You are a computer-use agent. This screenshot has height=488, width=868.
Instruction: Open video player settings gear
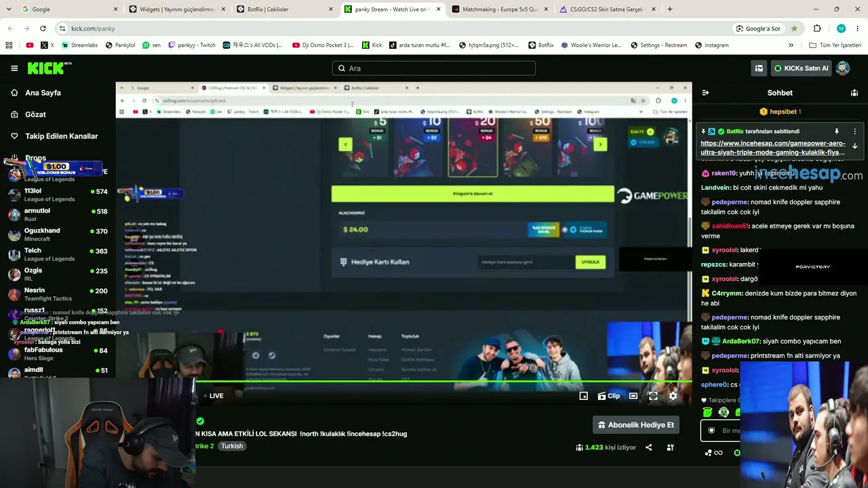[673, 396]
